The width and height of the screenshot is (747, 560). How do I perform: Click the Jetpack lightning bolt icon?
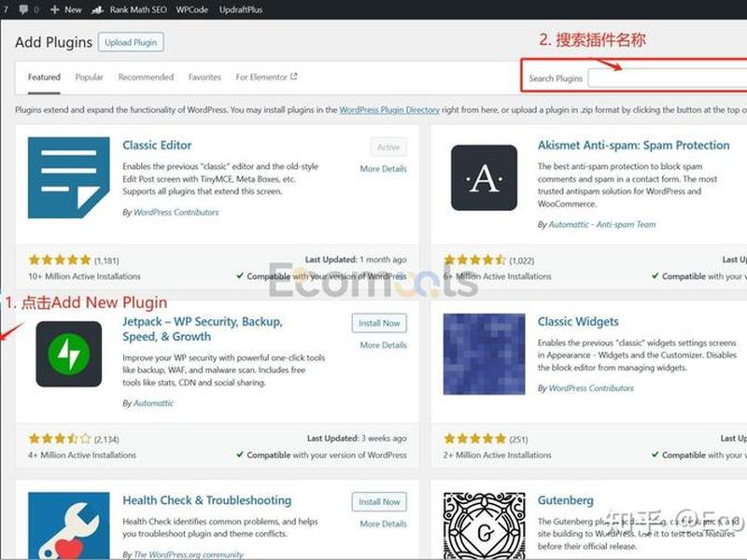click(x=68, y=354)
